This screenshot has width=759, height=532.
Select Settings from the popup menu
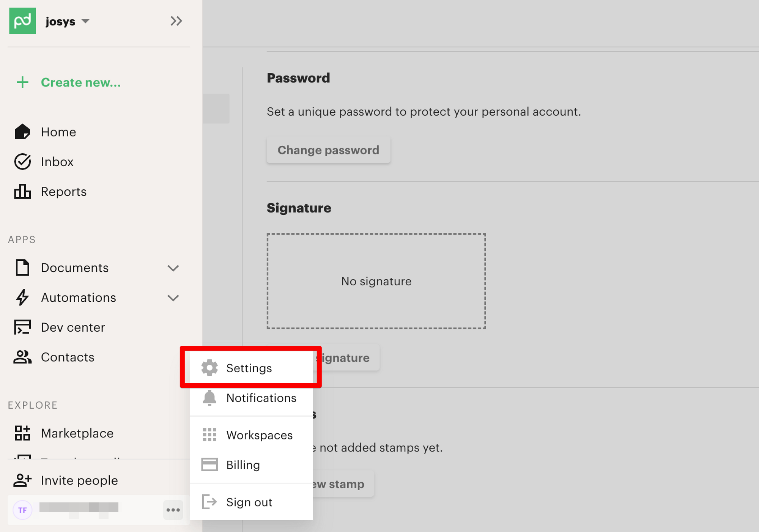click(x=249, y=368)
